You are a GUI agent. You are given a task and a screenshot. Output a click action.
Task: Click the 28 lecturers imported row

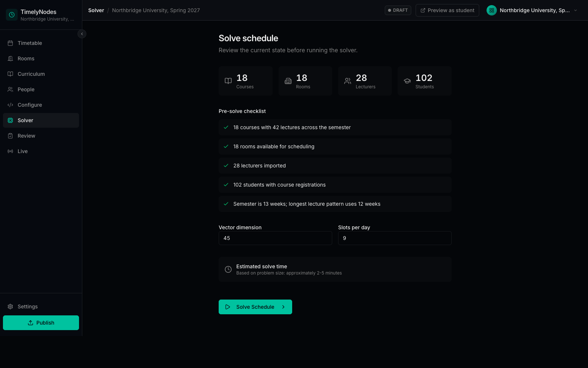(x=335, y=166)
